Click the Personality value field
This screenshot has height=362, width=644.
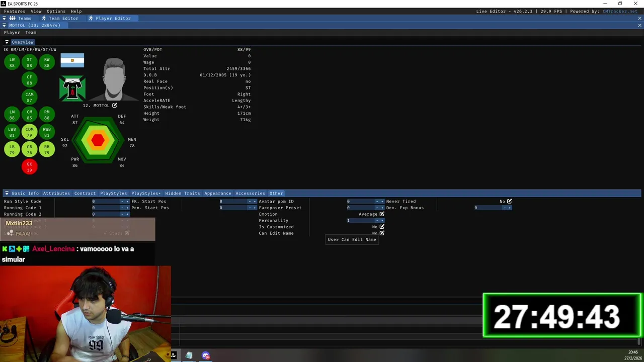click(x=360, y=220)
